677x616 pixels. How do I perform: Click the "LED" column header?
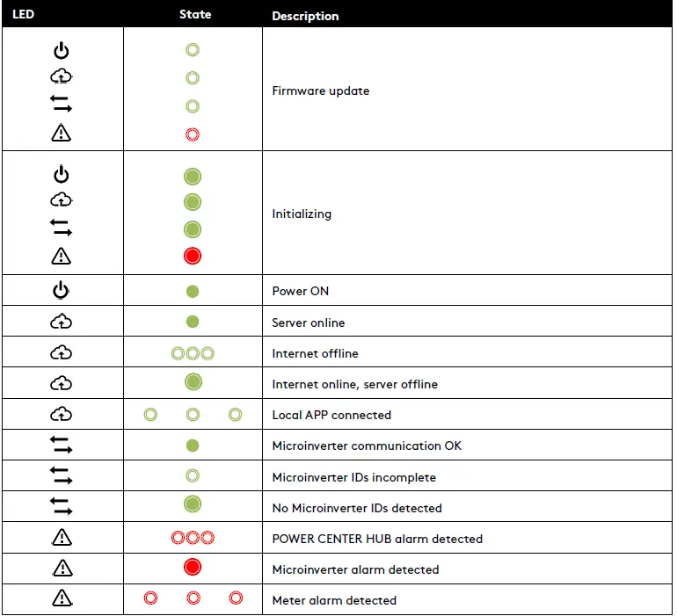point(24,15)
